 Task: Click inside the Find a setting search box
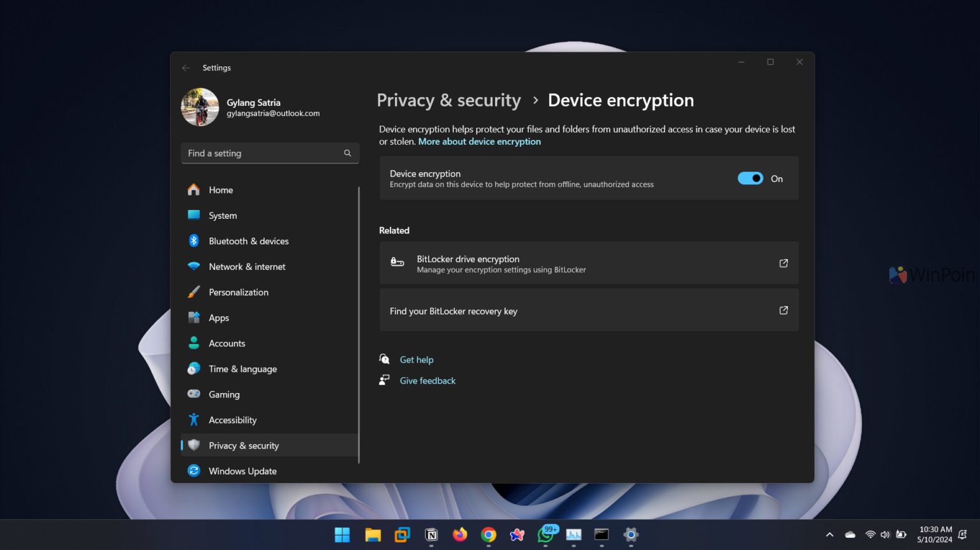point(268,153)
